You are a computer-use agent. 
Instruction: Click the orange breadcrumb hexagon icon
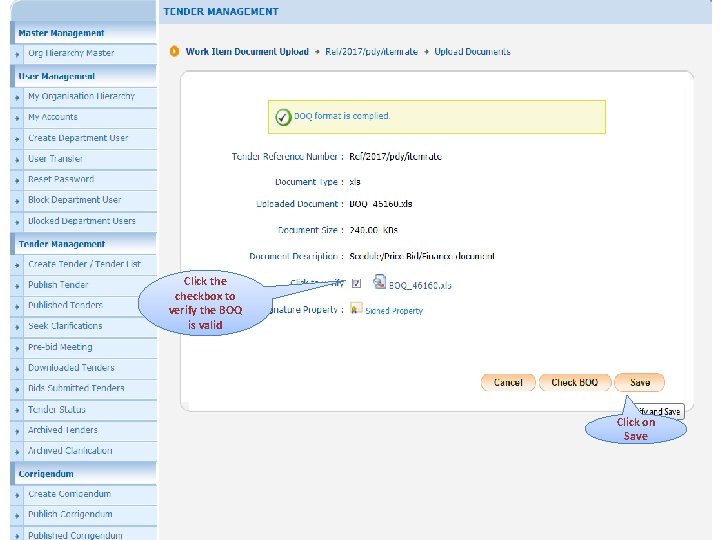tap(174, 51)
